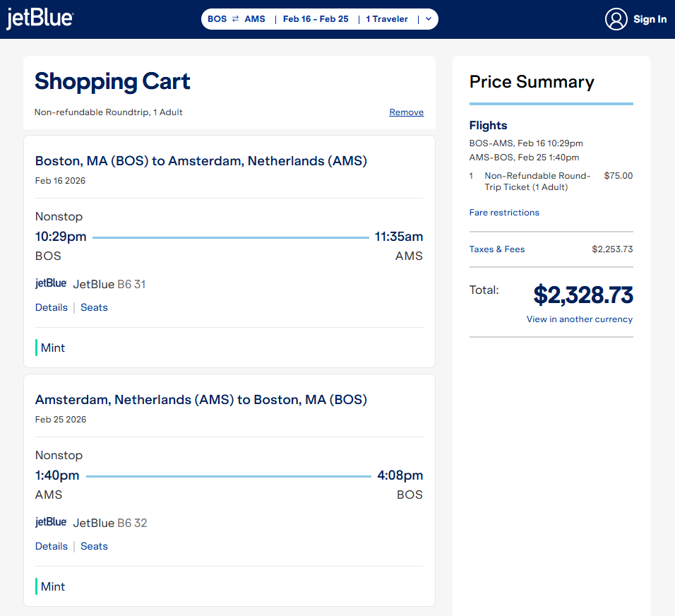Image resolution: width=675 pixels, height=616 pixels.
Task: Click JetBlue B6 32 flight number
Action: pos(110,523)
